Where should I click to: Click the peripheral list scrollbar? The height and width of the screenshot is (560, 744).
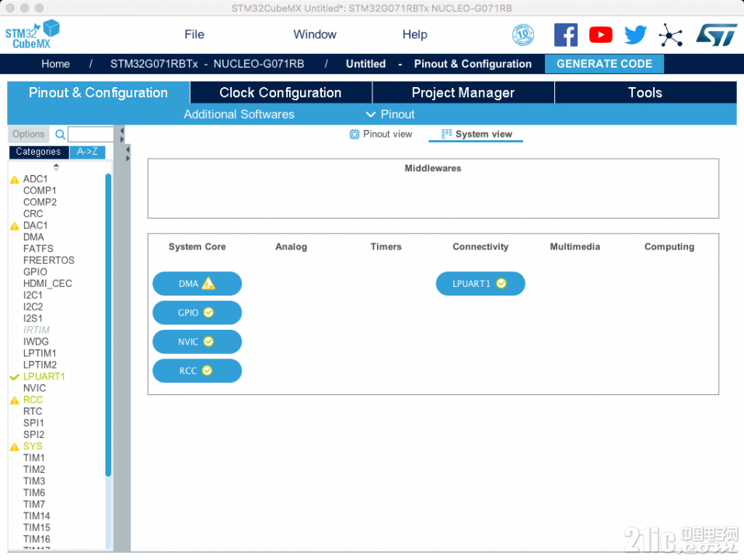pos(108,325)
